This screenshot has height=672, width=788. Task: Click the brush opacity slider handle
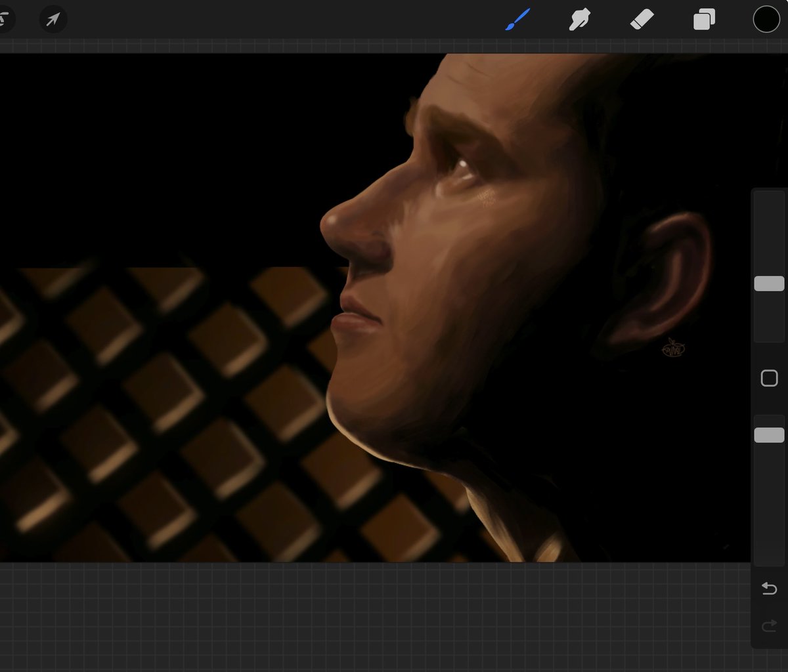pos(769,435)
